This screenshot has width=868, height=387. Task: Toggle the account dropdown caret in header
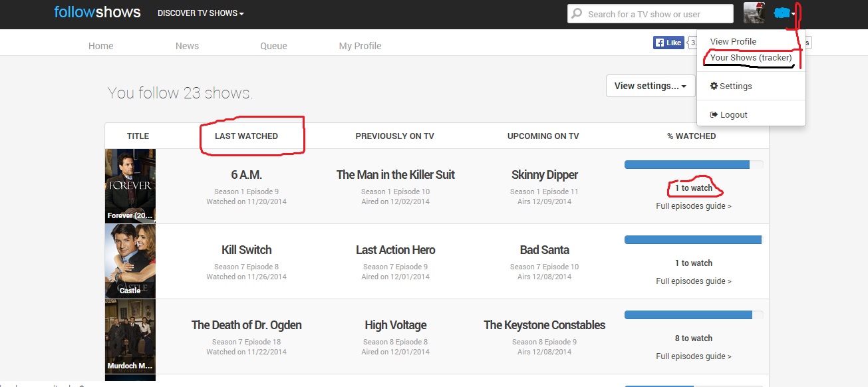point(793,14)
